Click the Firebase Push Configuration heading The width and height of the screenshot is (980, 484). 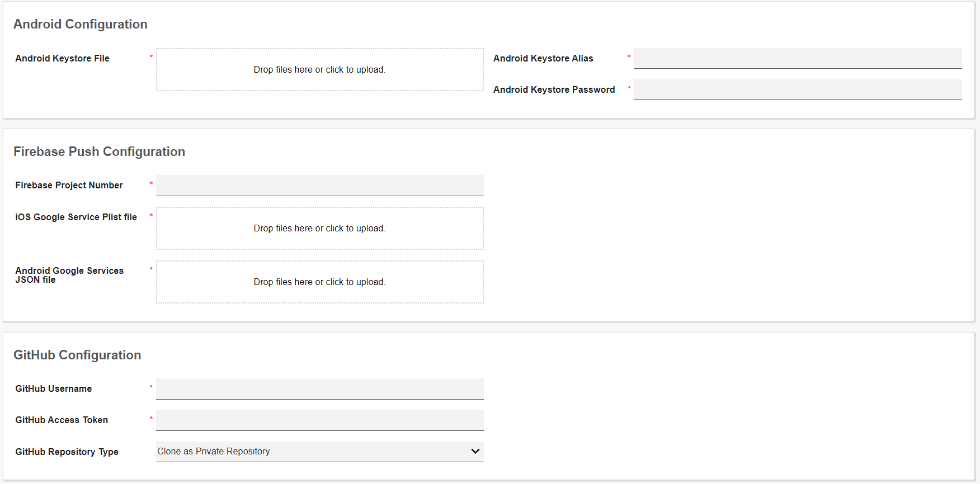pos(99,151)
